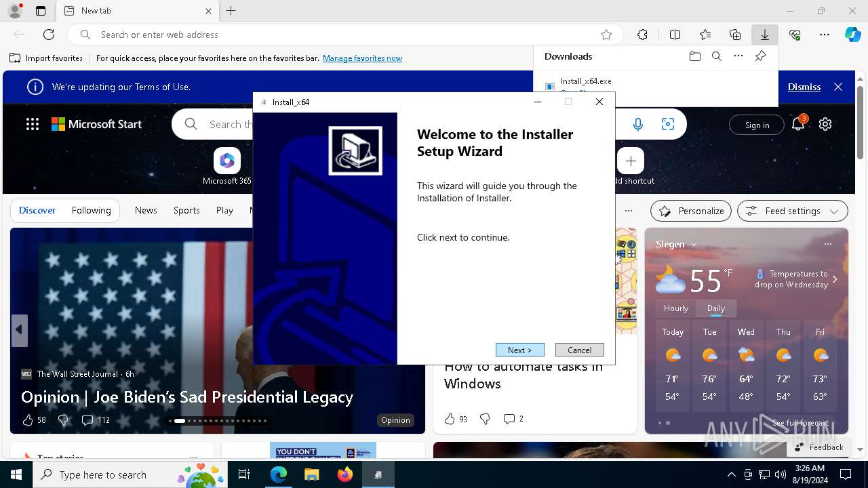Open downloads folder in Downloads panel
This screenshot has height=488, width=868.
coord(694,56)
